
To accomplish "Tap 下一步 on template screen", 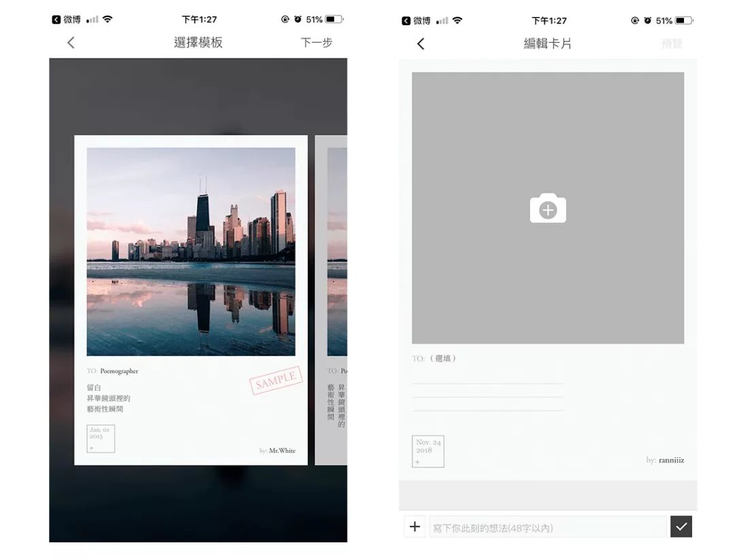I will [x=316, y=43].
